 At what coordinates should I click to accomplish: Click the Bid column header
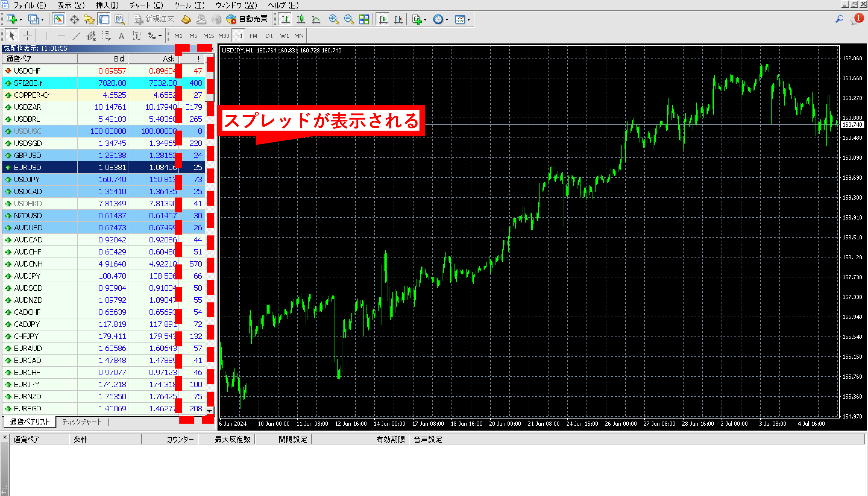click(x=103, y=59)
